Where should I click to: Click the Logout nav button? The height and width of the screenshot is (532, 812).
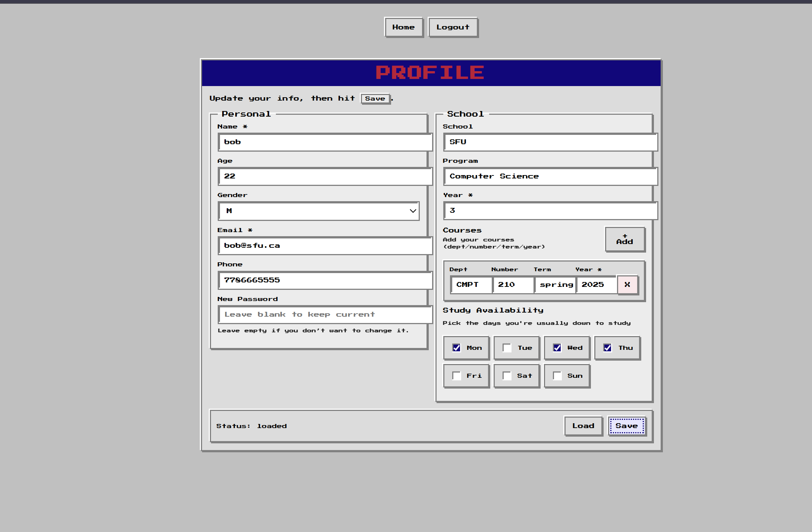pyautogui.click(x=453, y=28)
